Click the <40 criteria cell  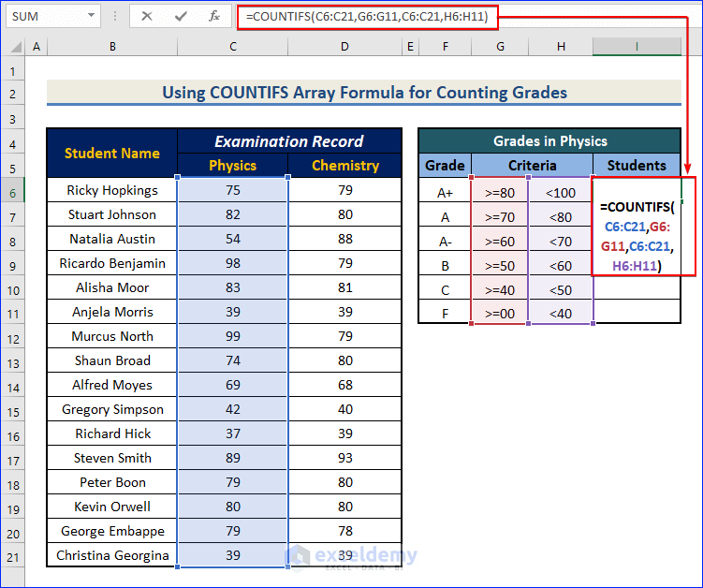click(560, 314)
